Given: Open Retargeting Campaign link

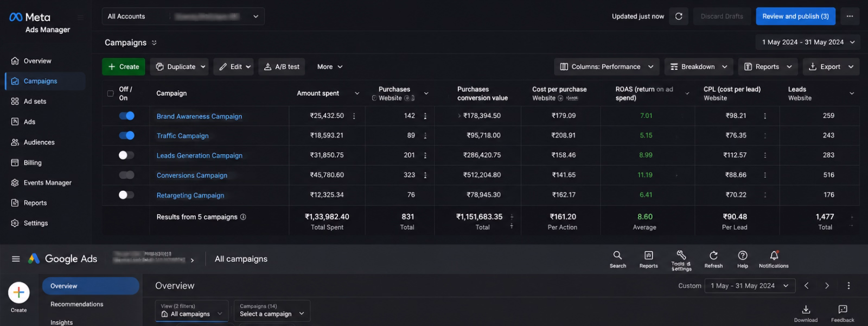Looking at the screenshot, I should click(190, 195).
